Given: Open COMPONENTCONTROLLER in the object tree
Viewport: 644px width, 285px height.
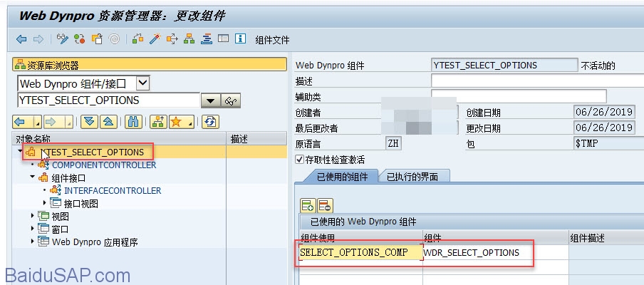Looking at the screenshot, I should click(x=103, y=165).
